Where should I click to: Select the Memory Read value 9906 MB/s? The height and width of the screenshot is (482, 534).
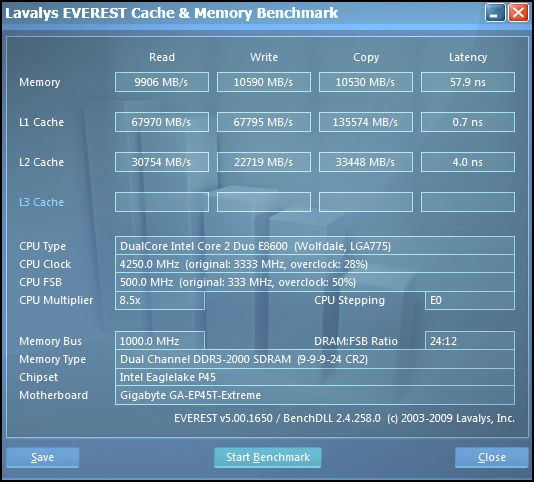pos(162,82)
